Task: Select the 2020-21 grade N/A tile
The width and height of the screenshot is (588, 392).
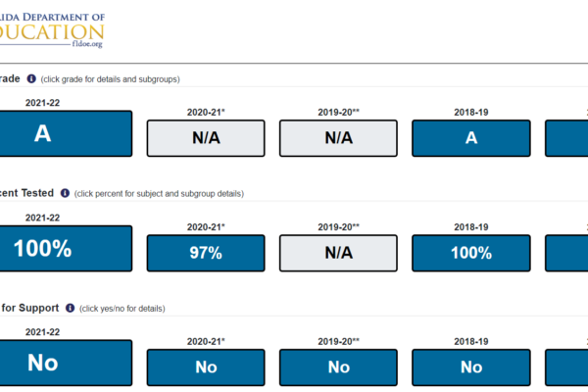Action: (x=206, y=138)
